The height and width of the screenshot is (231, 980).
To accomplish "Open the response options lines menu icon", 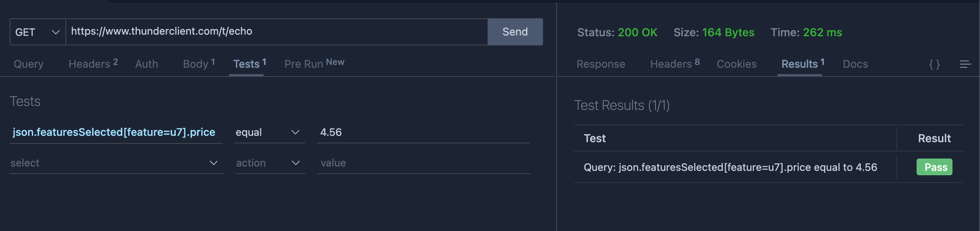I will click(x=965, y=64).
